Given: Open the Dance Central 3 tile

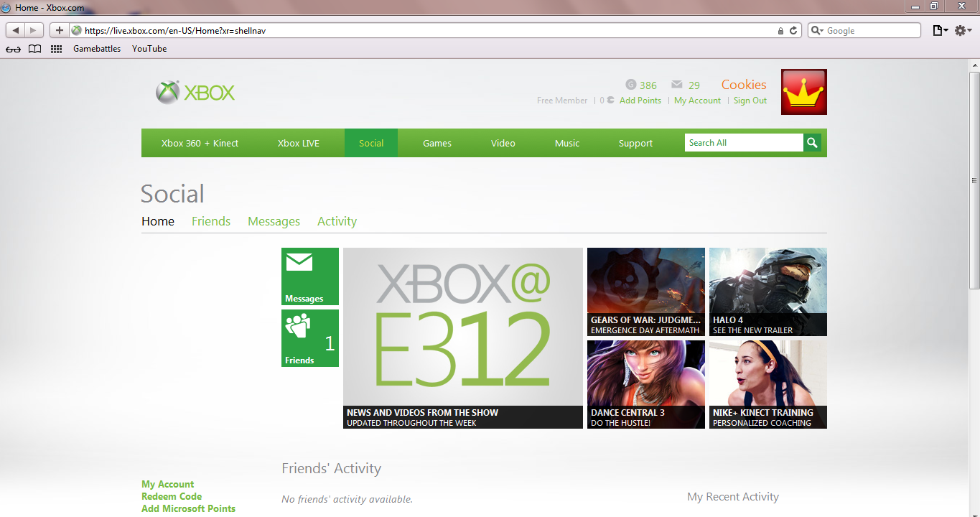Looking at the screenshot, I should pyautogui.click(x=646, y=384).
